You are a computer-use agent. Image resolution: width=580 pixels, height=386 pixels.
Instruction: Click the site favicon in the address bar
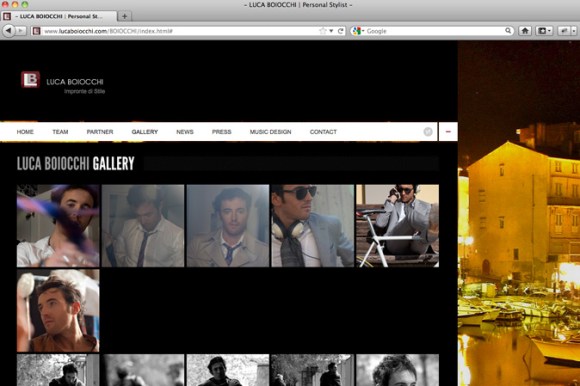click(36, 31)
